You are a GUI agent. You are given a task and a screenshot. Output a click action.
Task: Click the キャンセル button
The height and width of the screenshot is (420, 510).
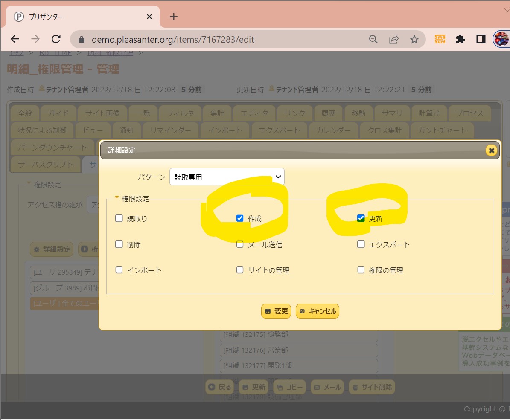318,311
